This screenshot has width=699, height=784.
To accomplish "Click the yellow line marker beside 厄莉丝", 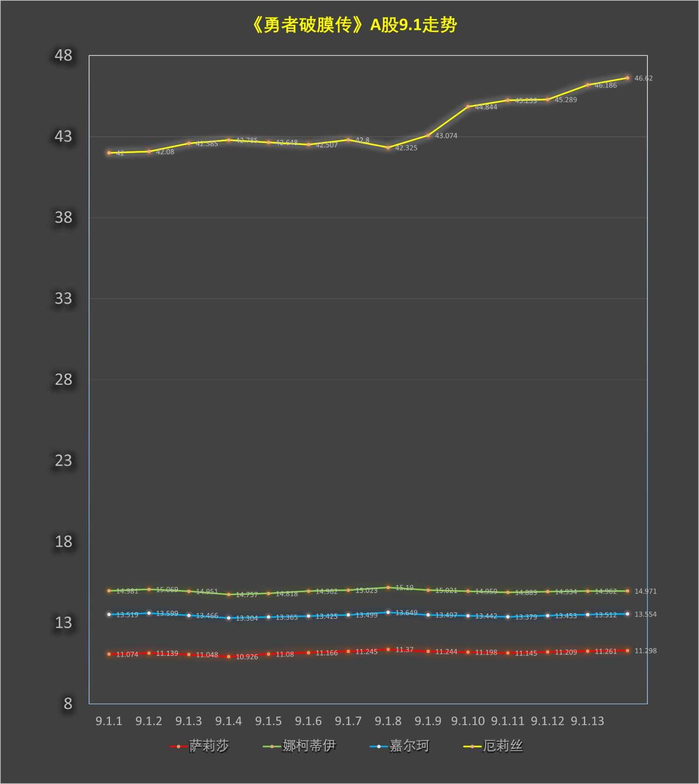I will (472, 746).
